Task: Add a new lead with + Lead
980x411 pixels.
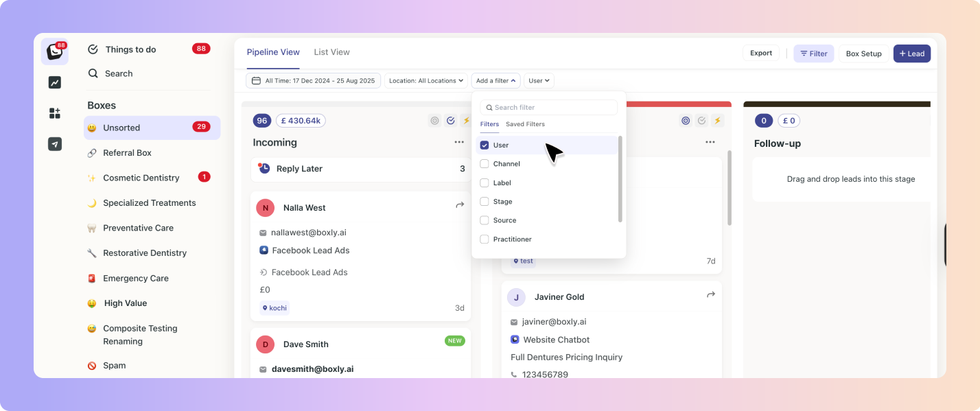Action: pos(912,54)
